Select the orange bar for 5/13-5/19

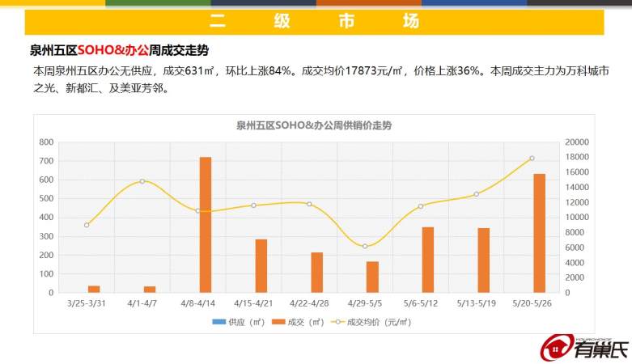click(x=484, y=260)
